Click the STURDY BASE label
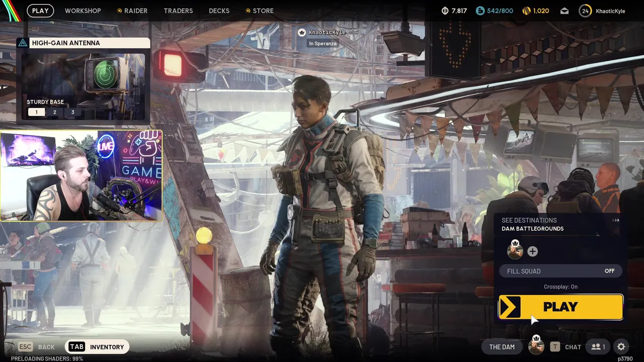Viewport: 644px width, 362px height. (x=45, y=102)
